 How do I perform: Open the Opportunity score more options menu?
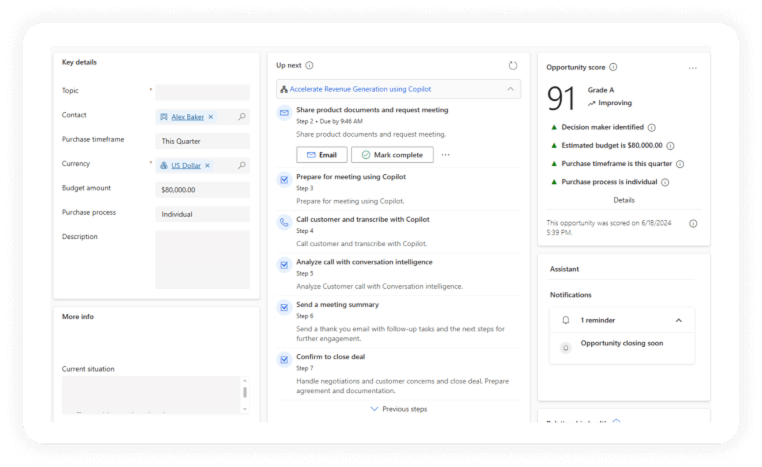(x=692, y=68)
